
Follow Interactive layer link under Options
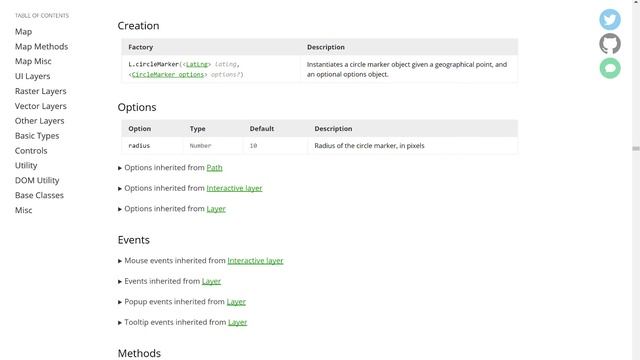234,188
